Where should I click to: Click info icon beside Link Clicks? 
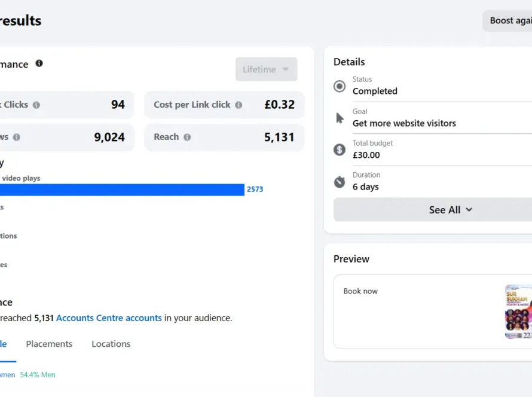point(36,105)
